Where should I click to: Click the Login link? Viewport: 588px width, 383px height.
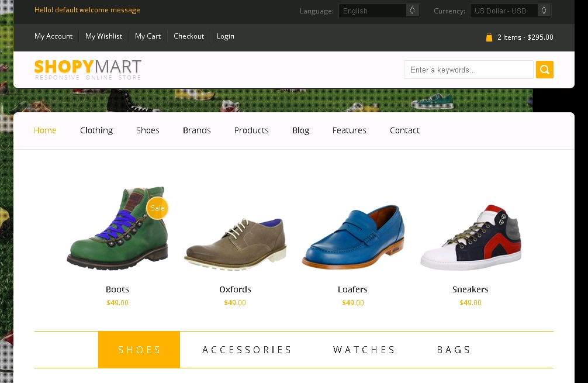click(225, 36)
